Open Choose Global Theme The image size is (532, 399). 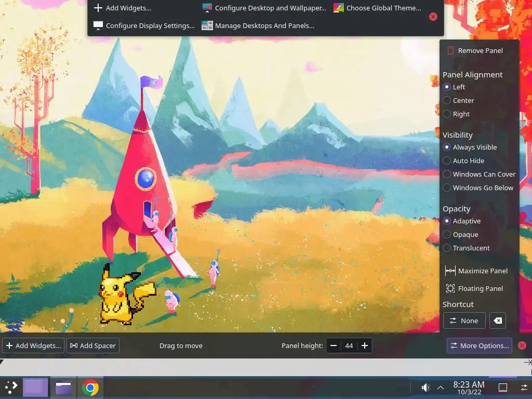377,8
